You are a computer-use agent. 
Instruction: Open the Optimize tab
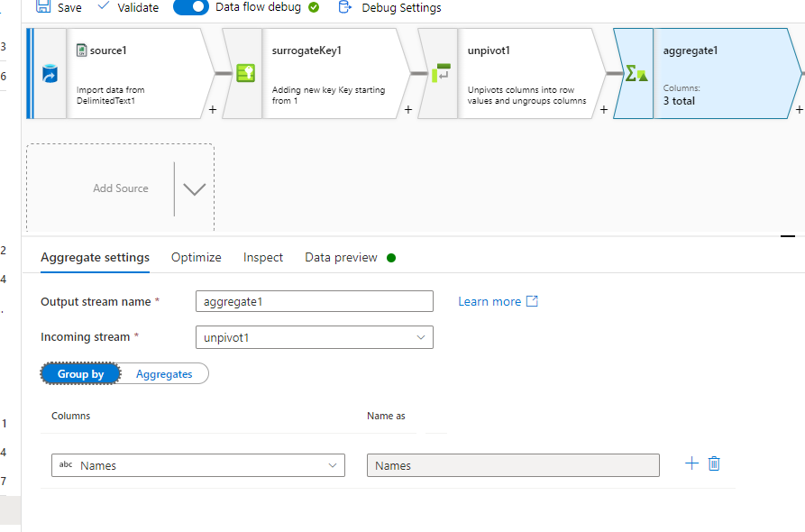tap(196, 257)
